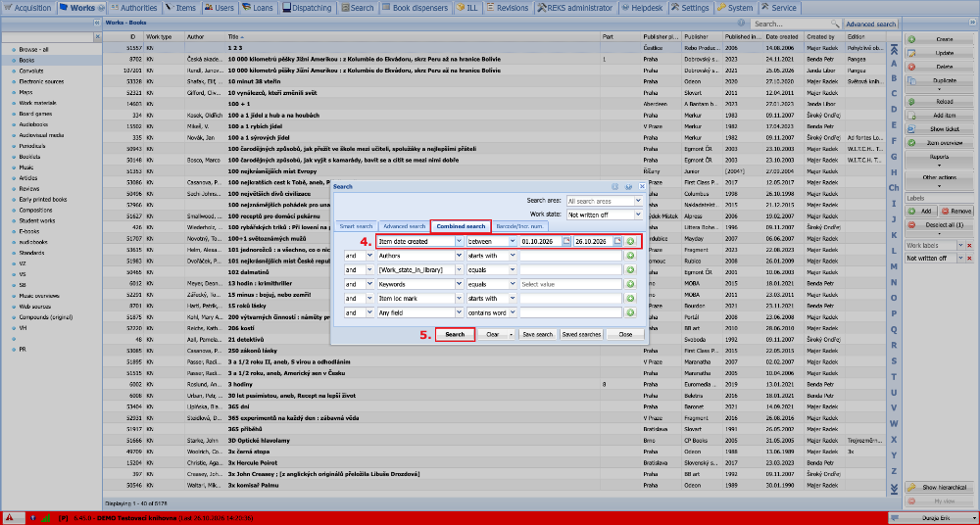Open the Helpdesk module tab
Image resolution: width=980 pixels, height=525 pixels.
click(x=643, y=8)
